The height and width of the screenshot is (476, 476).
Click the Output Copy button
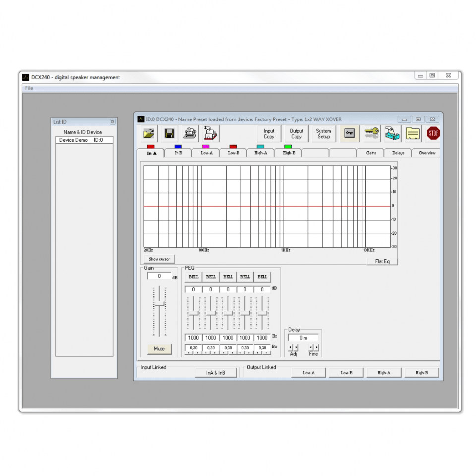pyautogui.click(x=297, y=133)
